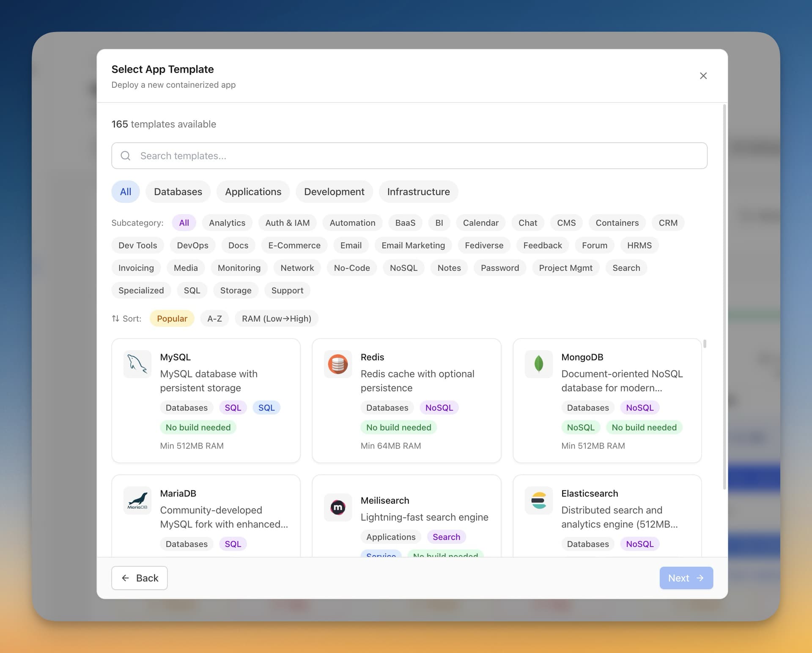This screenshot has width=812, height=653.
Task: Click the Meilisearch logo icon
Action: pos(337,507)
